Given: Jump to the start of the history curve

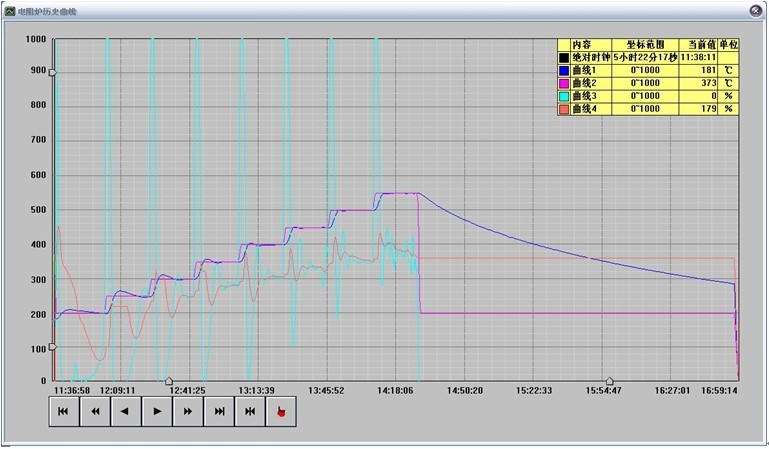Looking at the screenshot, I should pyautogui.click(x=63, y=411).
